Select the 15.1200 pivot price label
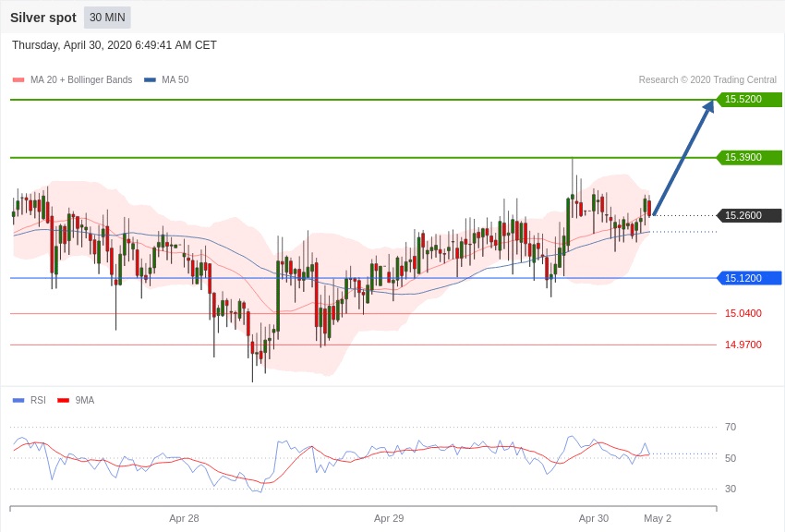 pyautogui.click(x=749, y=278)
